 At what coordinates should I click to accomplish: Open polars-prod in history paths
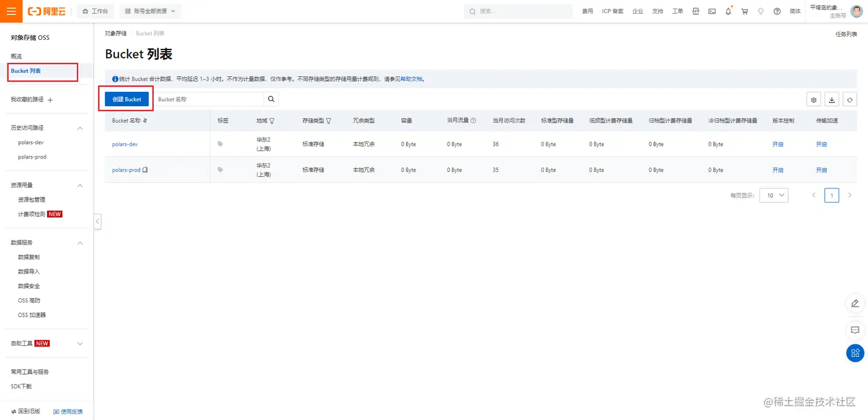click(32, 157)
